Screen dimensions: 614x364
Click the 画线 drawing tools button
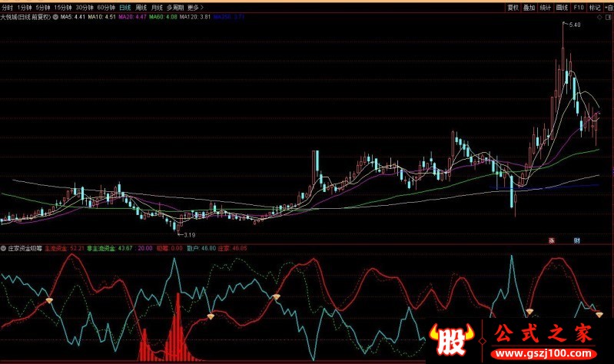(x=562, y=7)
